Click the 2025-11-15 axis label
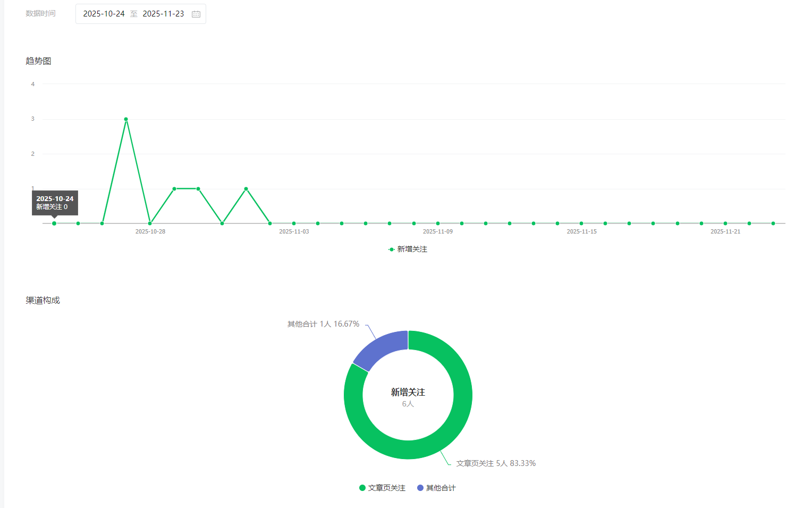The width and height of the screenshot is (812, 508). click(581, 231)
